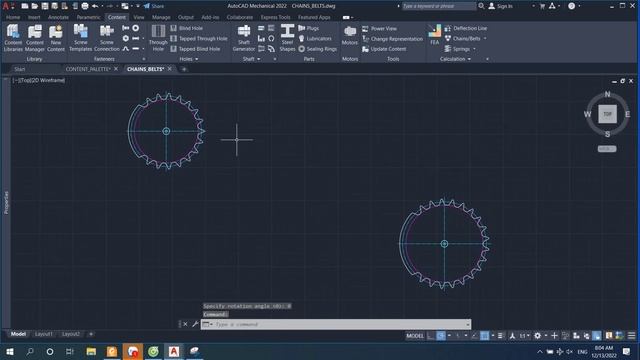Click the Share button
Viewport: 640px width, 360px height.
point(154,6)
